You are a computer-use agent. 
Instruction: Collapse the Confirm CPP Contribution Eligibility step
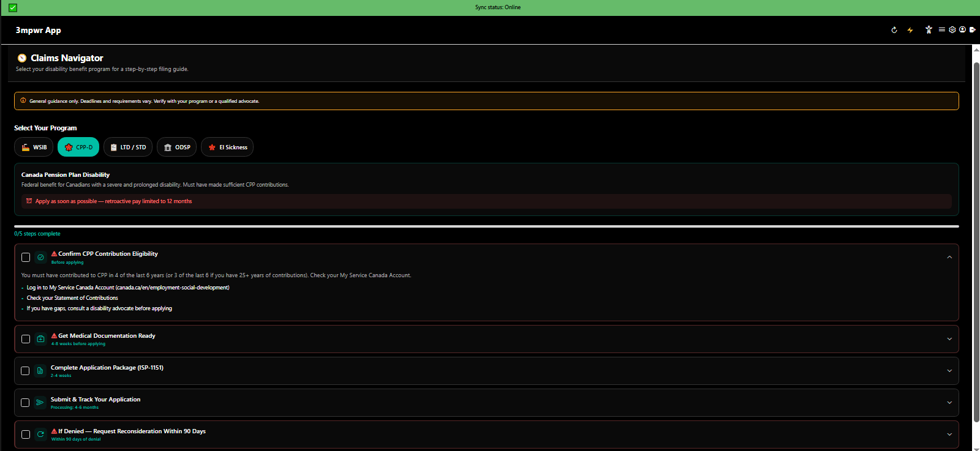[949, 257]
